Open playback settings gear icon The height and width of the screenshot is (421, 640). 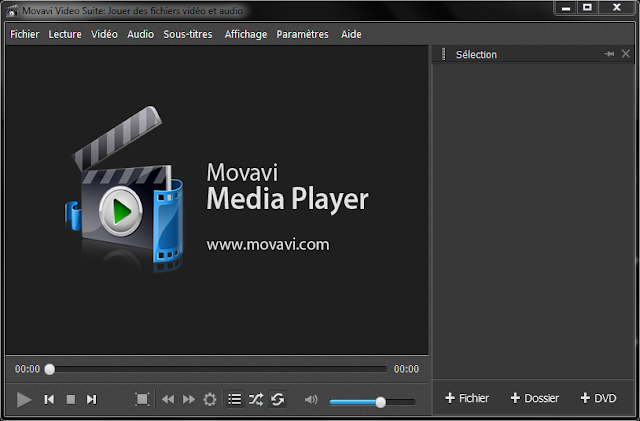point(210,399)
